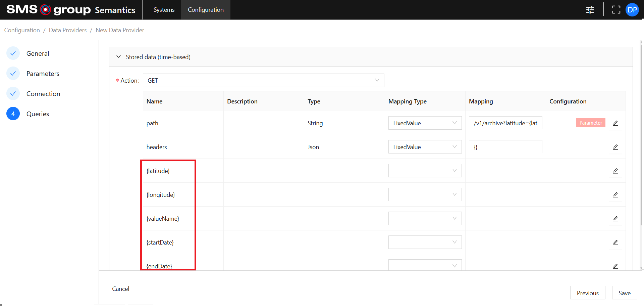644x306 pixels.
Task: Open Mapping Type dropdown for {valueName}
Action: click(425, 218)
